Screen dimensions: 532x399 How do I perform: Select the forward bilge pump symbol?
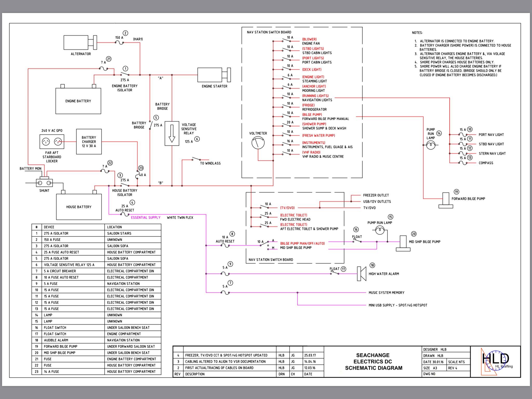pos(446,200)
